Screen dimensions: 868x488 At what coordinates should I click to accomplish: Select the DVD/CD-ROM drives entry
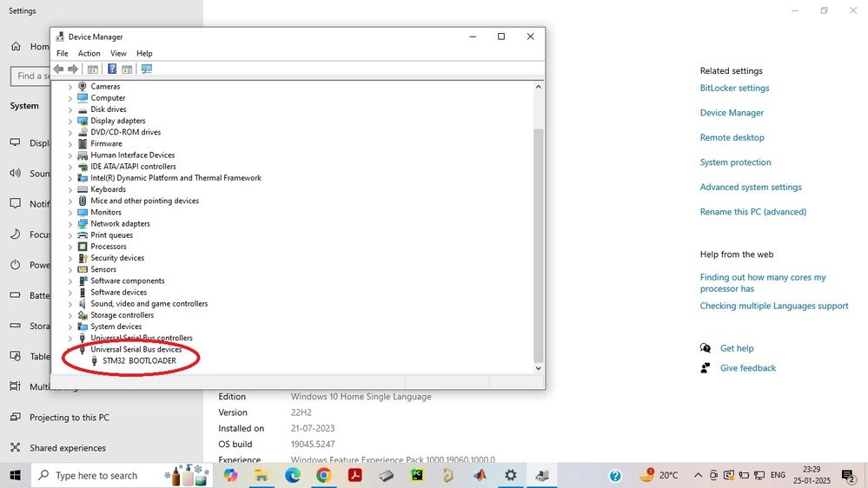[125, 132]
